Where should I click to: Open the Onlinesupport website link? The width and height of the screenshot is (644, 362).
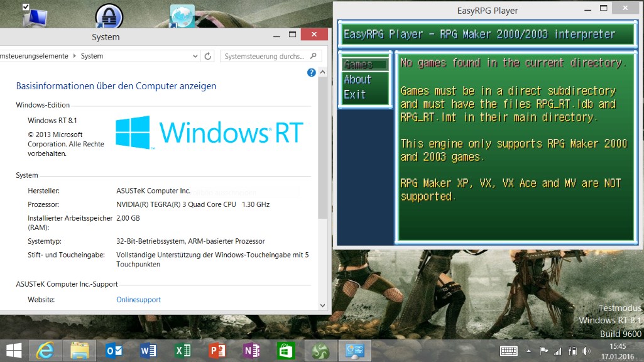coord(138,300)
